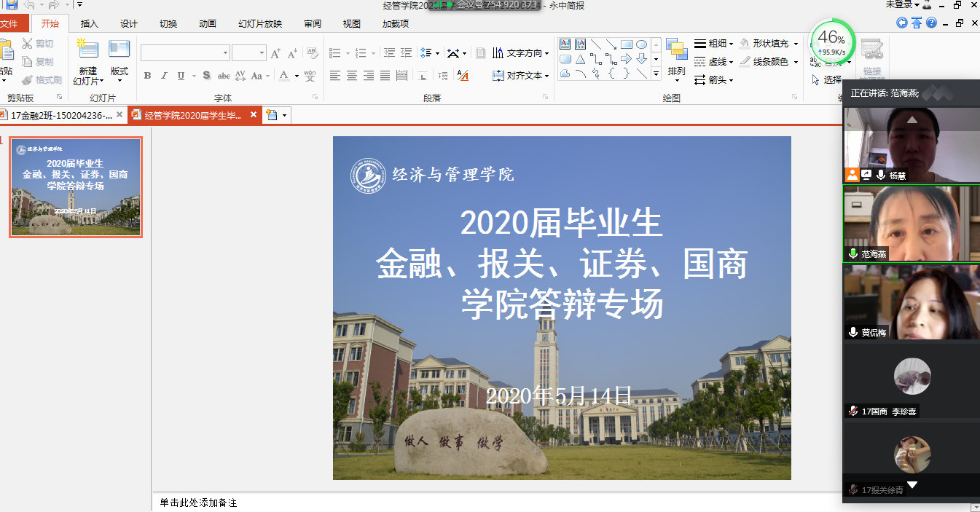980x512 pixels.
Task: Click the Cut (剪切) button
Action: 38,44
